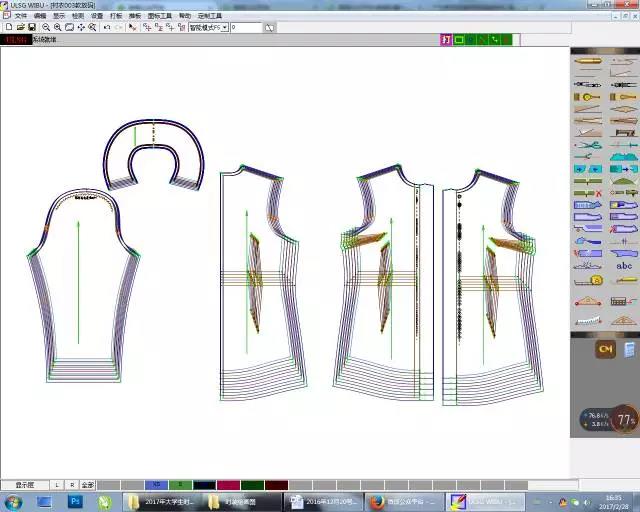This screenshot has height=512, width=640.
Task: Open the Windows Start button
Action: point(13,502)
